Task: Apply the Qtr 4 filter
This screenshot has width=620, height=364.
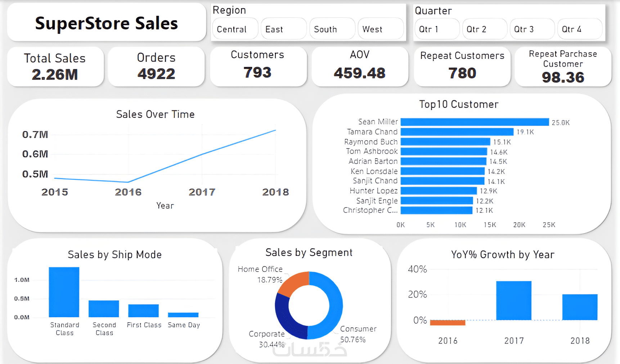Action: tap(580, 29)
